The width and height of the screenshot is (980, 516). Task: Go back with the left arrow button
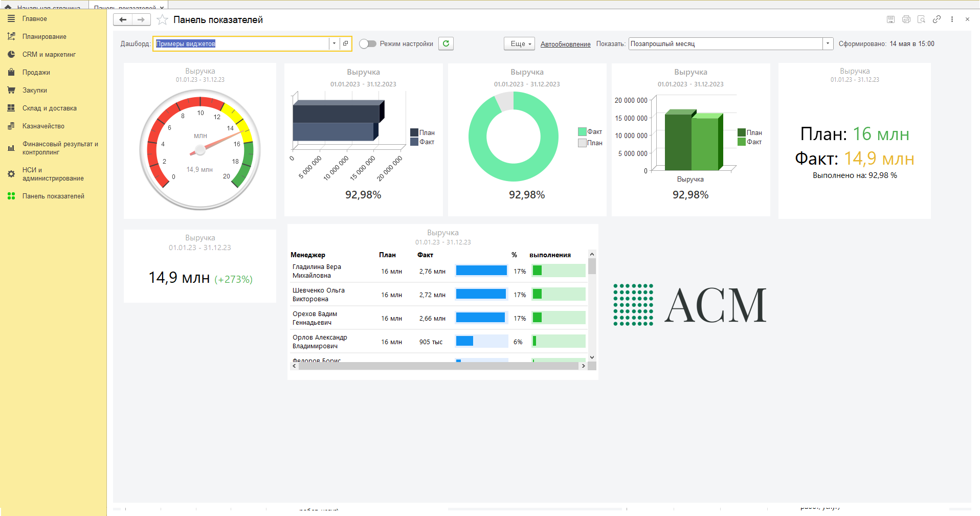point(123,19)
